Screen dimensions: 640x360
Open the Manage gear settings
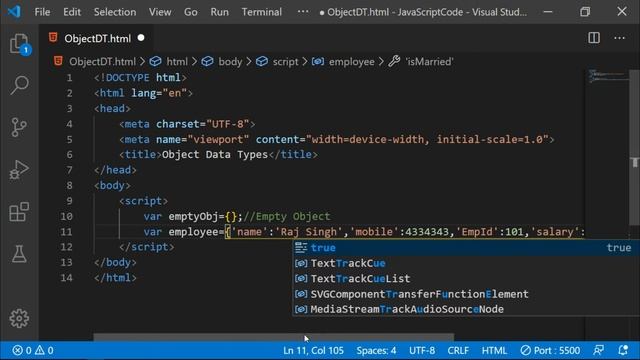[x=19, y=318]
